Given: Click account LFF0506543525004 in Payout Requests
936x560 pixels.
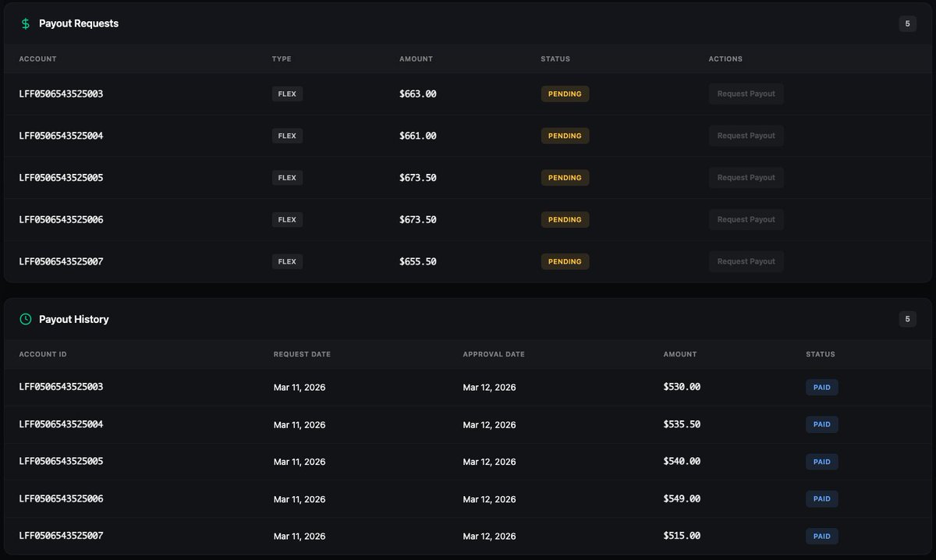Looking at the screenshot, I should pos(61,136).
